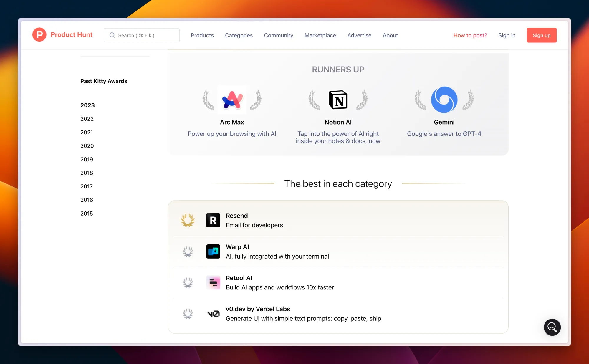Open the Products navigation menu

(202, 35)
